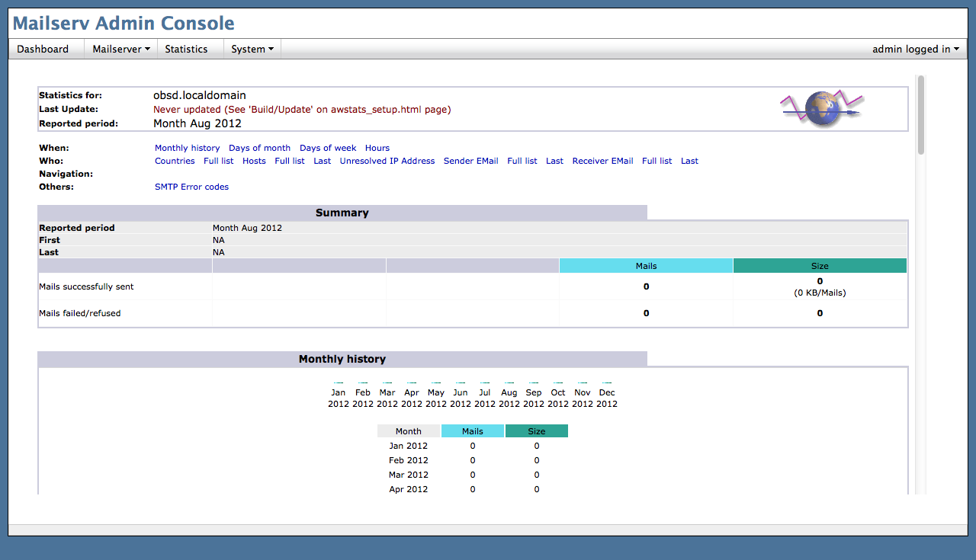Open the Full list link next to Sender EMail
This screenshot has height=560, width=976.
pos(522,161)
